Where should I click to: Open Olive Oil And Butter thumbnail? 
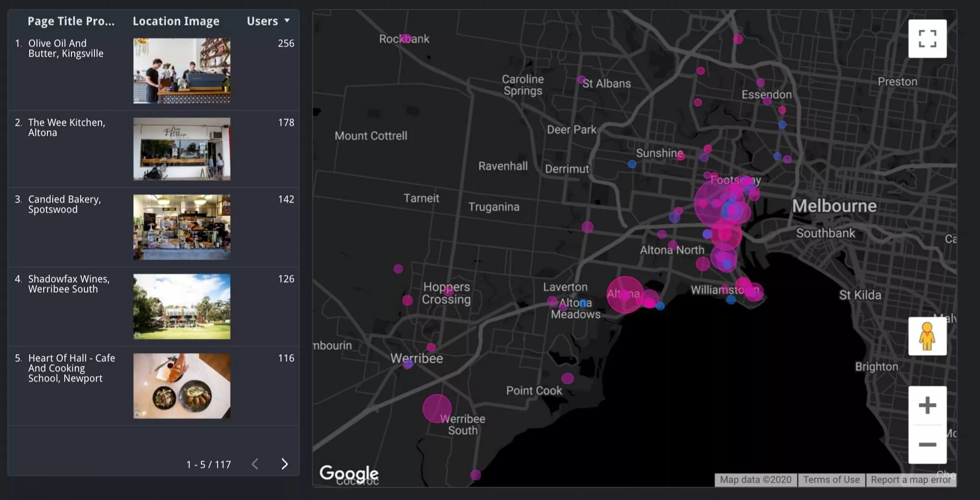pyautogui.click(x=182, y=71)
